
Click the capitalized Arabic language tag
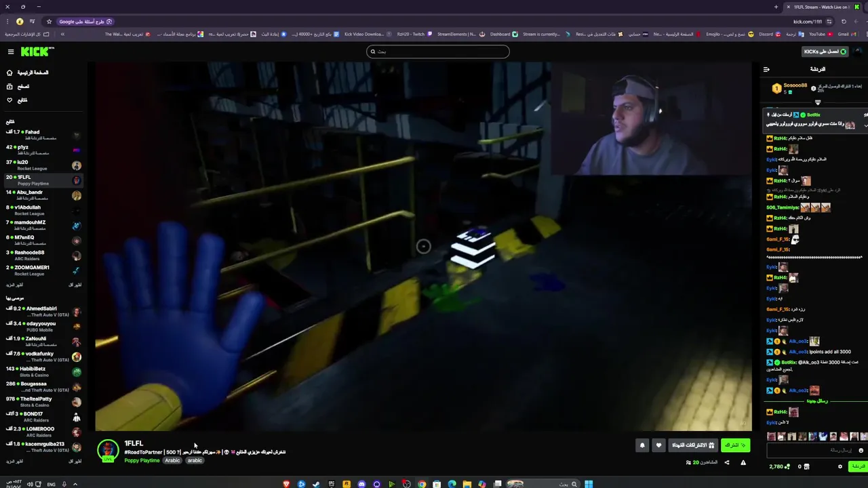pos(173,461)
